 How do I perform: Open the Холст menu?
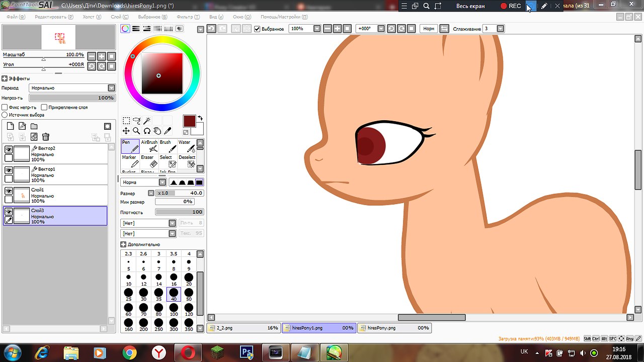(x=92, y=17)
